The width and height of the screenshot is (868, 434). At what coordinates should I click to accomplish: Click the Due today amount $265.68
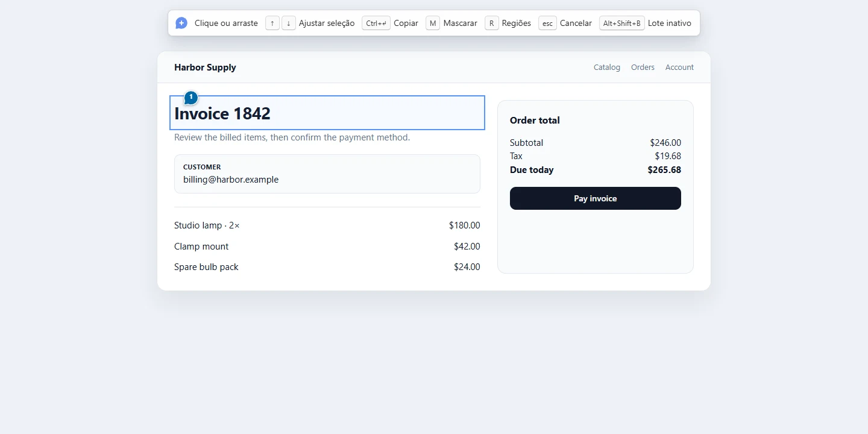[x=664, y=170]
